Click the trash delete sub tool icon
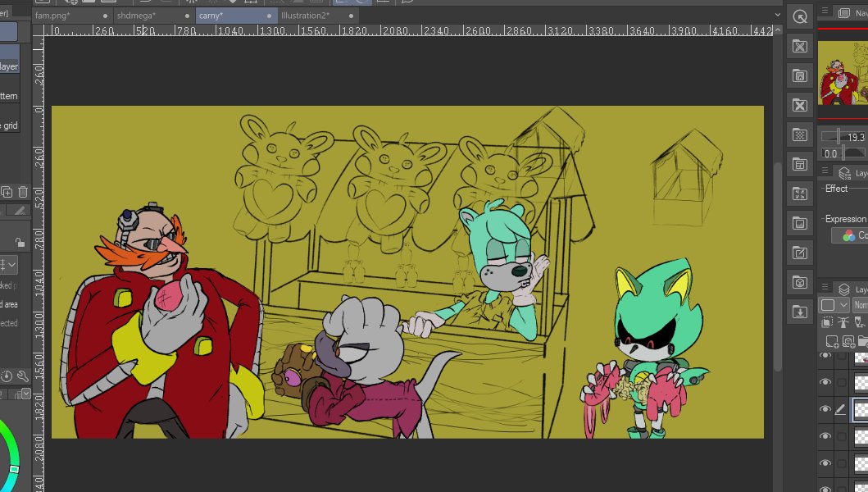This screenshot has width=868, height=492. coord(23,192)
